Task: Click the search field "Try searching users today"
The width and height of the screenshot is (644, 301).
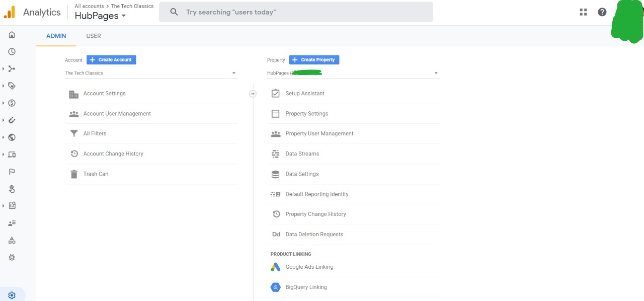Action: click(x=296, y=12)
